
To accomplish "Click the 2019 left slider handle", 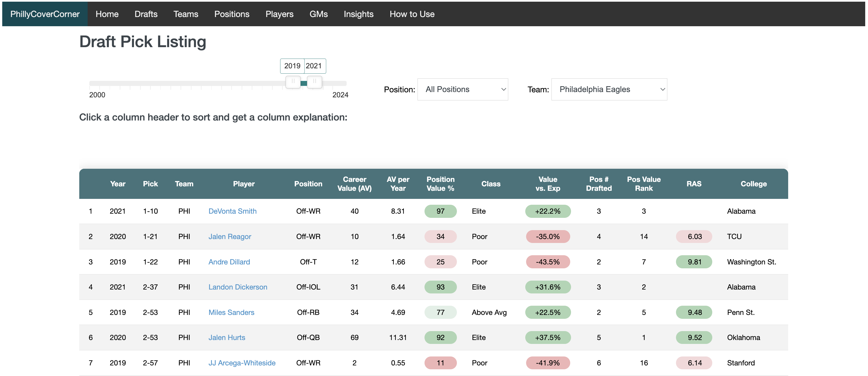I will (x=293, y=81).
